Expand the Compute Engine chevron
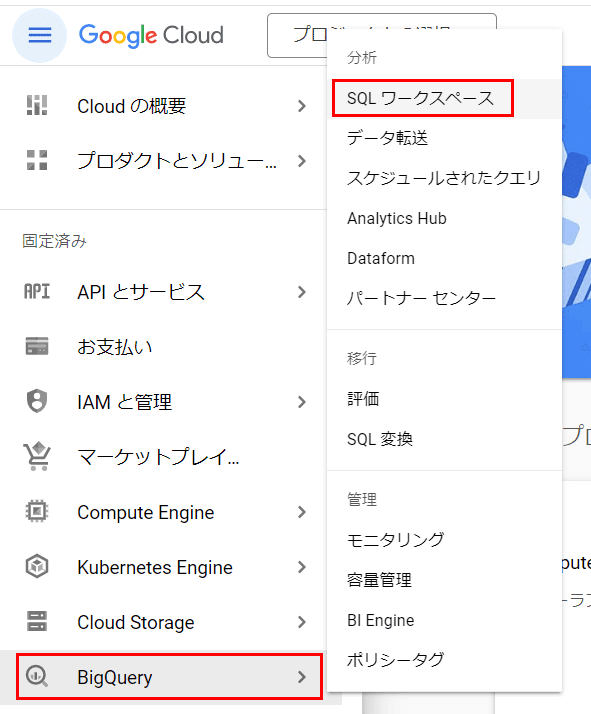 coord(301,512)
